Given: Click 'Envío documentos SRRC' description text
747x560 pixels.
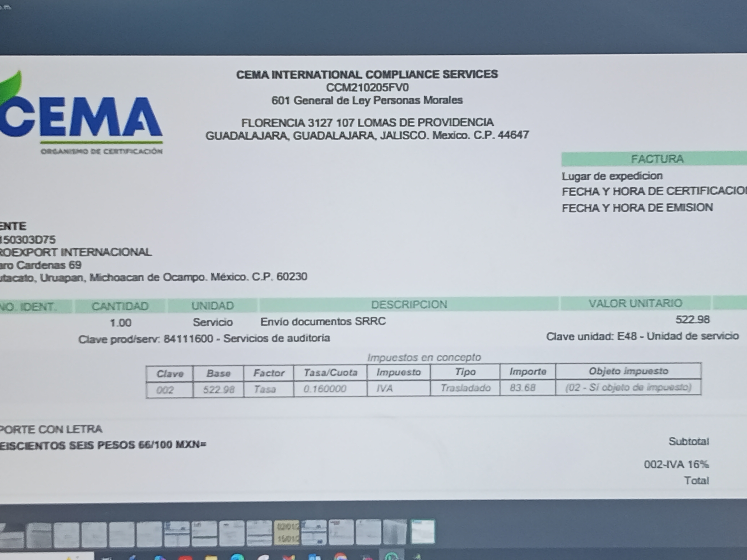Looking at the screenshot, I should tap(323, 321).
